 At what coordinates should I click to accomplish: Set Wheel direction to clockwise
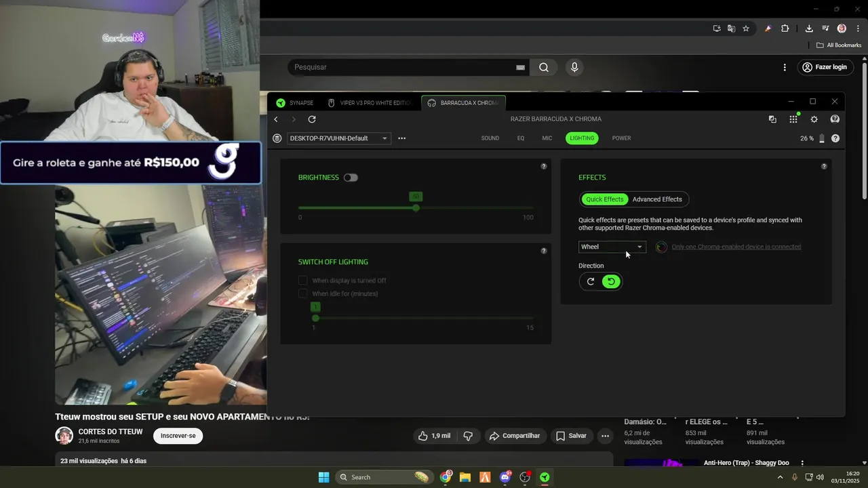pyautogui.click(x=591, y=281)
